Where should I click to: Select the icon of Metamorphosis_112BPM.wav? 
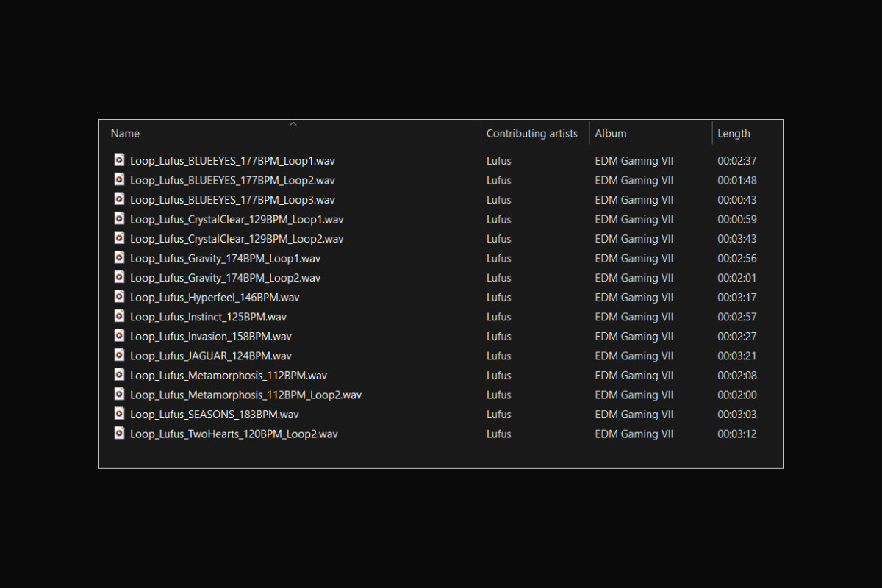119,375
